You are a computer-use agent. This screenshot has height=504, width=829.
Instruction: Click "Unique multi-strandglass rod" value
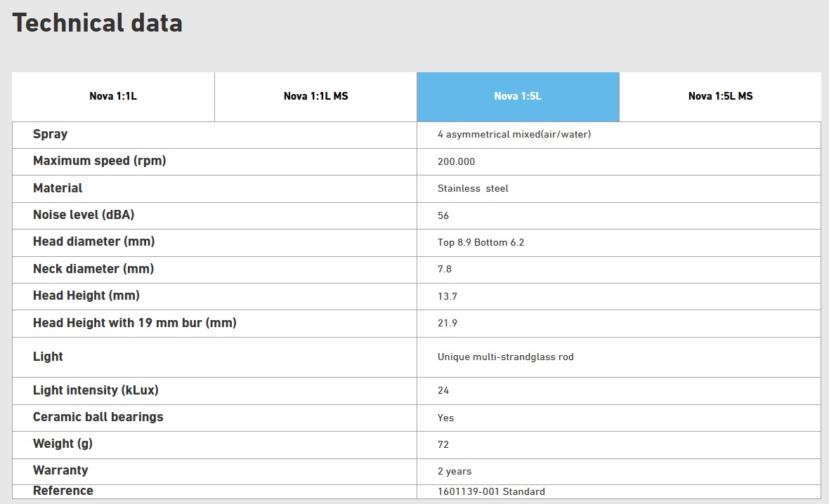click(505, 357)
